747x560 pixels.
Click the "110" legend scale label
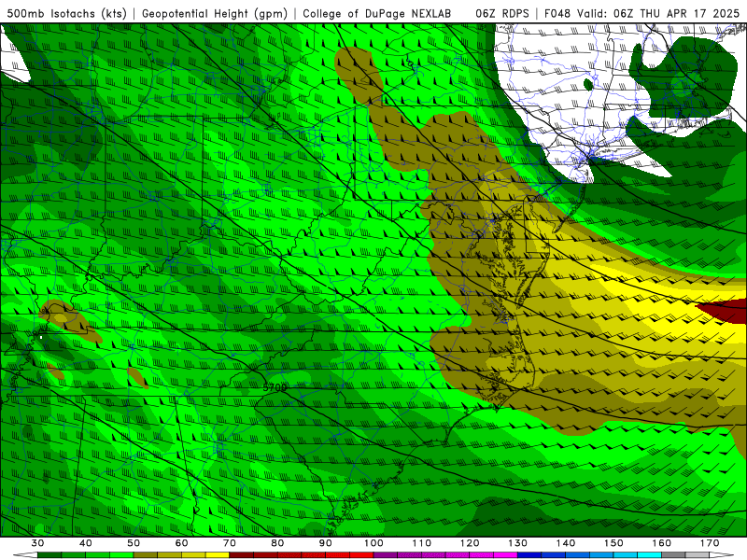click(422, 543)
